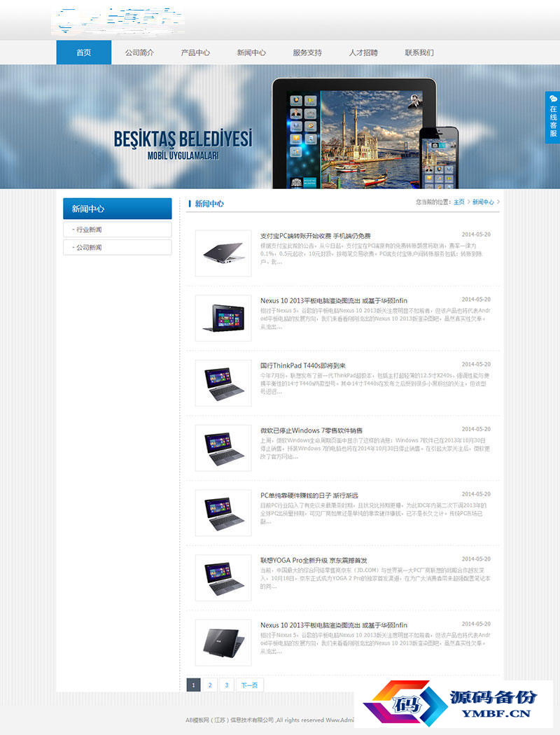Click the site logo in the header

118,20
